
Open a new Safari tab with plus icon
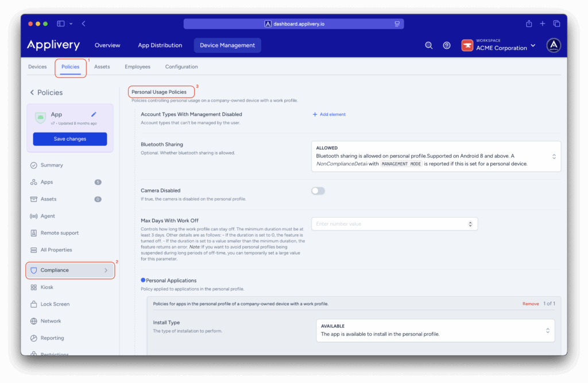(x=543, y=24)
